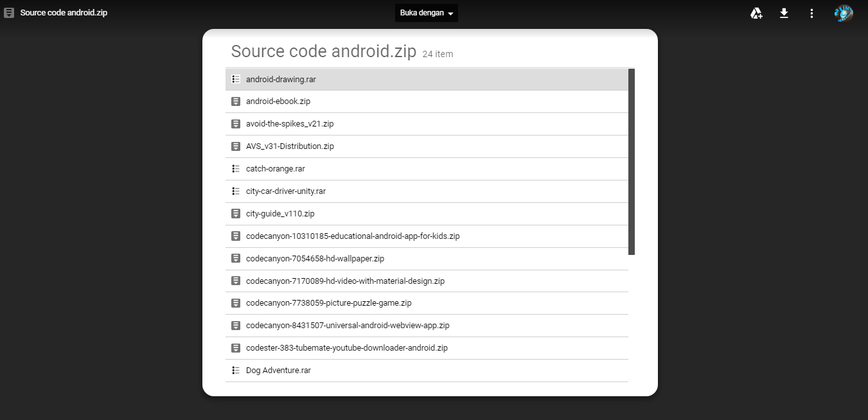Click the zip icon next to AVS_v31-Distribution.zip
The width and height of the screenshot is (868, 420).
click(235, 146)
